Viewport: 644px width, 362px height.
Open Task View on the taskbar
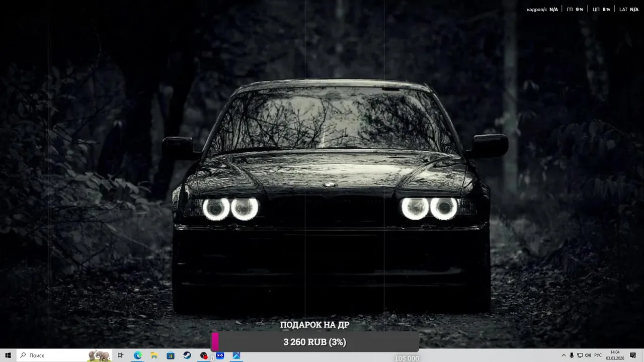[121, 355]
